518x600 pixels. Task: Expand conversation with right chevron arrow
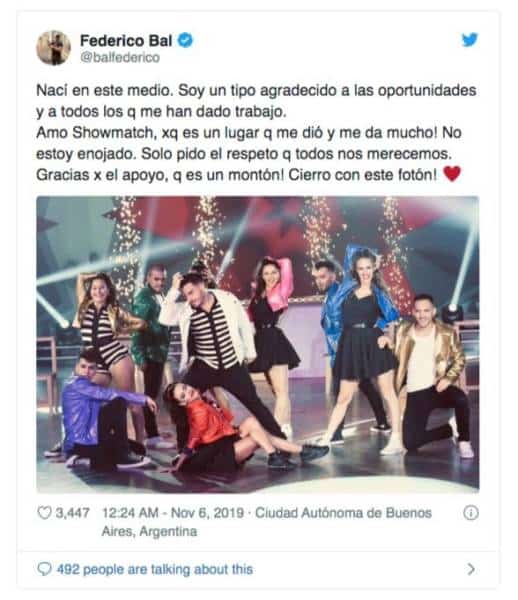pos(471,569)
